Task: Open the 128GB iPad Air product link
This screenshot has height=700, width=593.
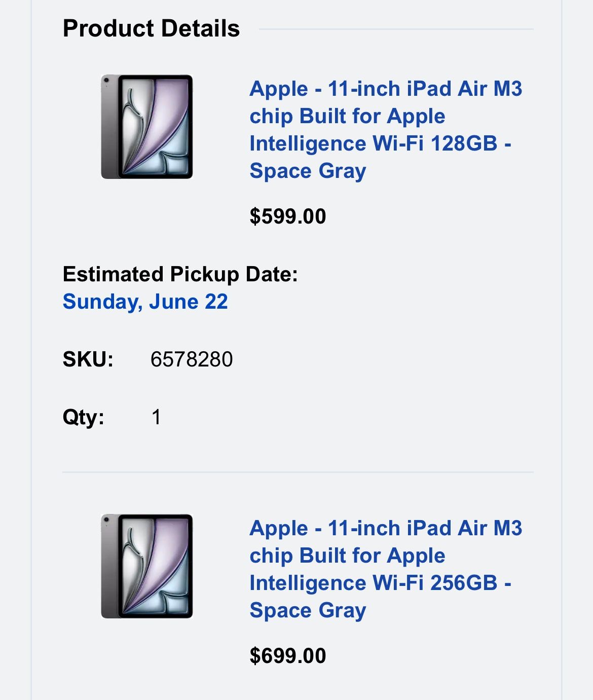Action: 385,117
